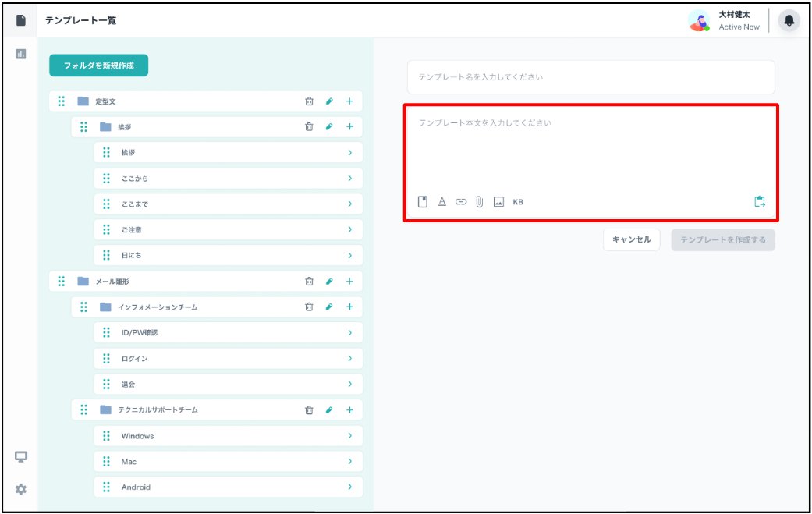Image resolution: width=812 pixels, height=514 pixels.
Task: Select the インフォメーションチーム folder
Action: (158, 307)
